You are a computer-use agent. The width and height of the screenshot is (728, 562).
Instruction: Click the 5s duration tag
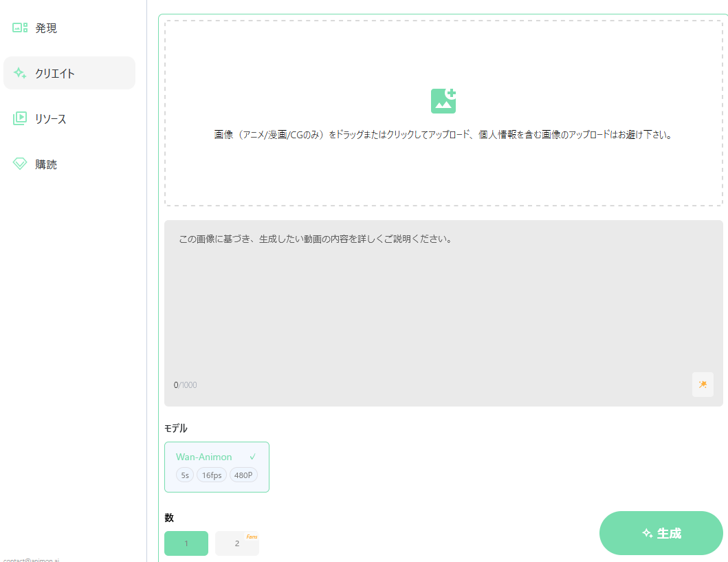(x=185, y=475)
